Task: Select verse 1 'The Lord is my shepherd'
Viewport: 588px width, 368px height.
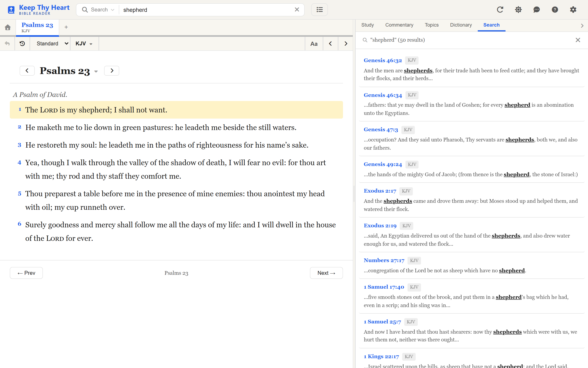Action: [x=176, y=110]
